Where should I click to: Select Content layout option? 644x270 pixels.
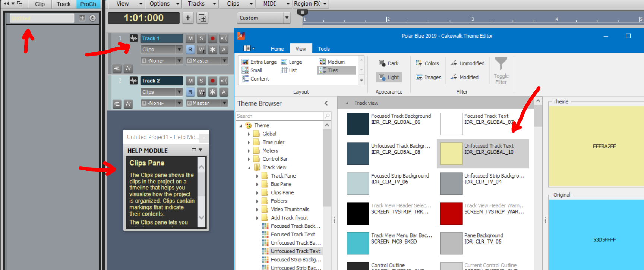(x=255, y=79)
